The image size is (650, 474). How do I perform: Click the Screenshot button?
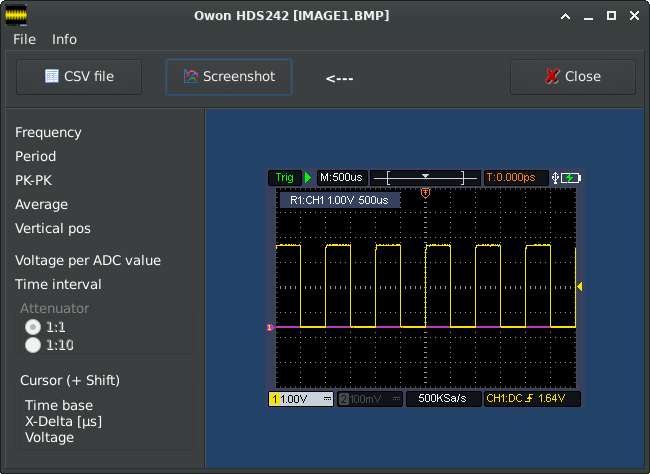[229, 77]
